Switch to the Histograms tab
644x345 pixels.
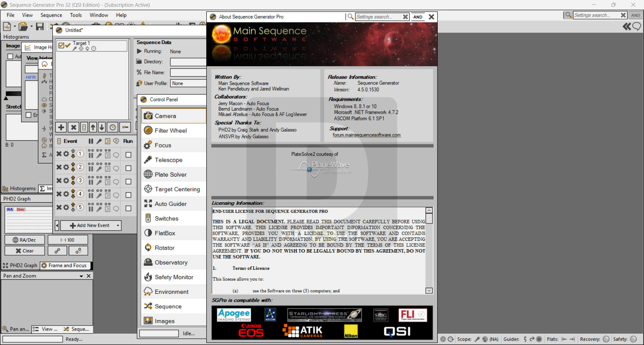pos(19,189)
